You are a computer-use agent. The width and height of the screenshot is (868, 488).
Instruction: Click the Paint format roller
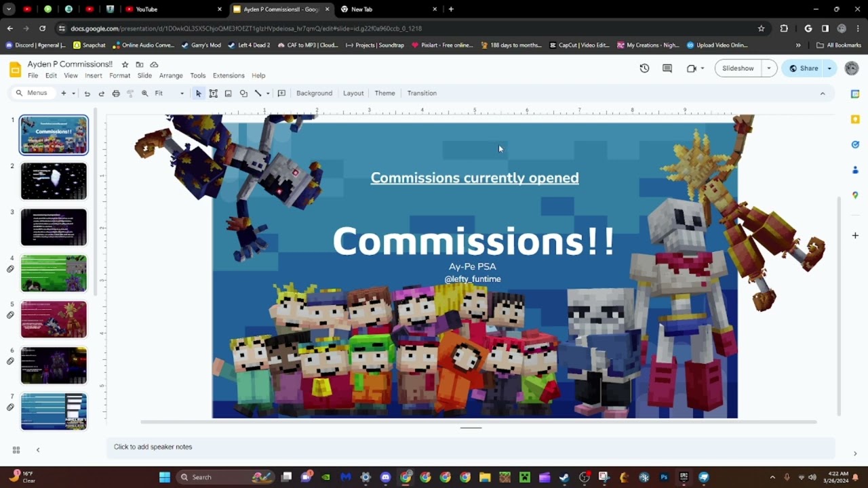click(x=130, y=94)
